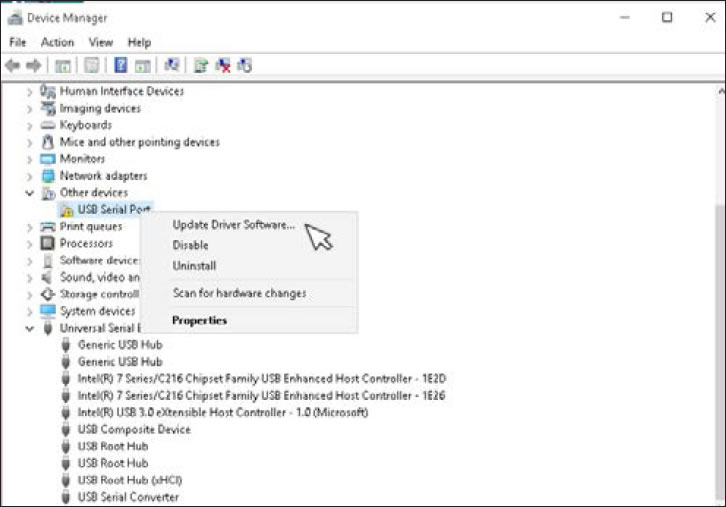Expand the Monitors node

tap(29, 159)
